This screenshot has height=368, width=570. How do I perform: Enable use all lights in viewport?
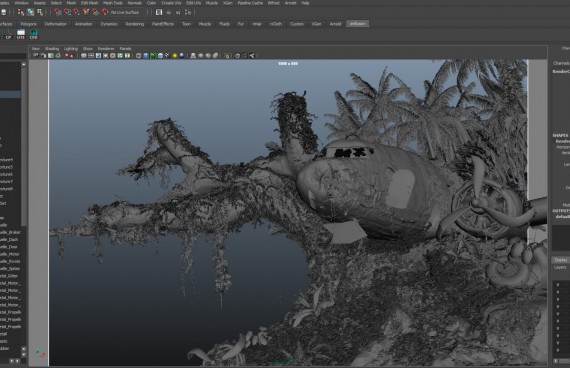174,56
